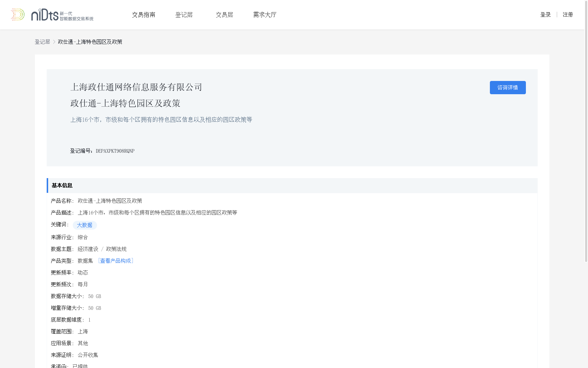
Task: Open the 需求大厅 page
Action: (265, 15)
